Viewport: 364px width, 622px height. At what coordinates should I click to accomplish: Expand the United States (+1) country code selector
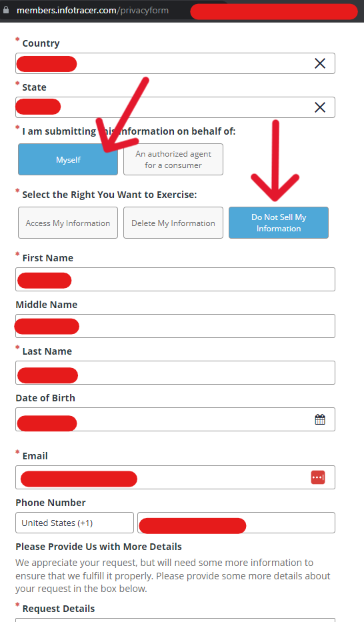(75, 523)
